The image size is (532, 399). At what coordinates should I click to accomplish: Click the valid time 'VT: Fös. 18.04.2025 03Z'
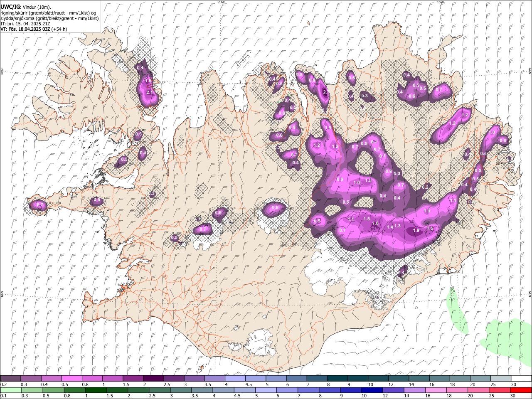[25, 29]
